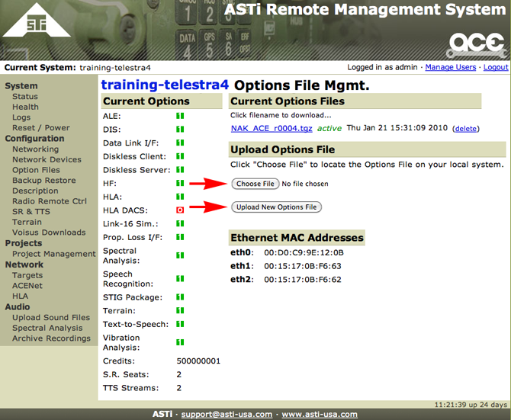Open Logs in sidebar
The width and height of the screenshot is (511, 420).
21,117
